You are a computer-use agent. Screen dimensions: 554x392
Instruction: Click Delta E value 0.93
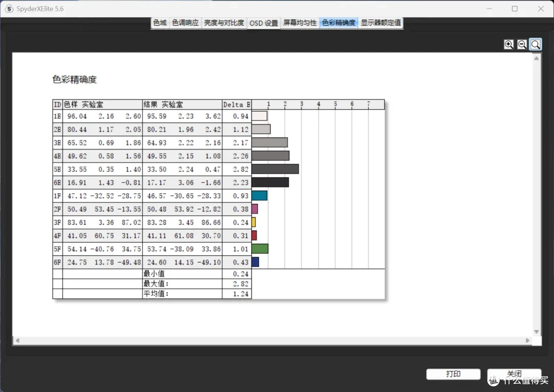[x=241, y=196]
